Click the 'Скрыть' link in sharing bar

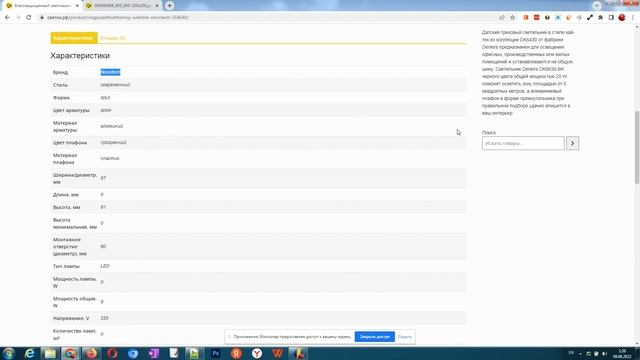tap(404, 337)
